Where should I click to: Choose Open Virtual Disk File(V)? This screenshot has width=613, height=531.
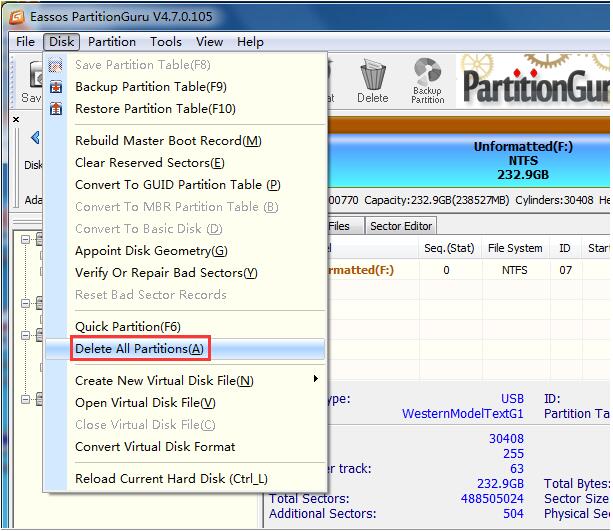coord(145,402)
